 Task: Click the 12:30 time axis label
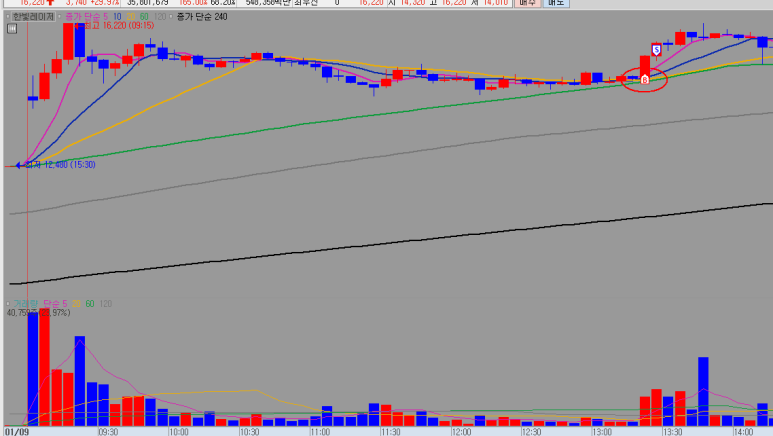click(531, 432)
